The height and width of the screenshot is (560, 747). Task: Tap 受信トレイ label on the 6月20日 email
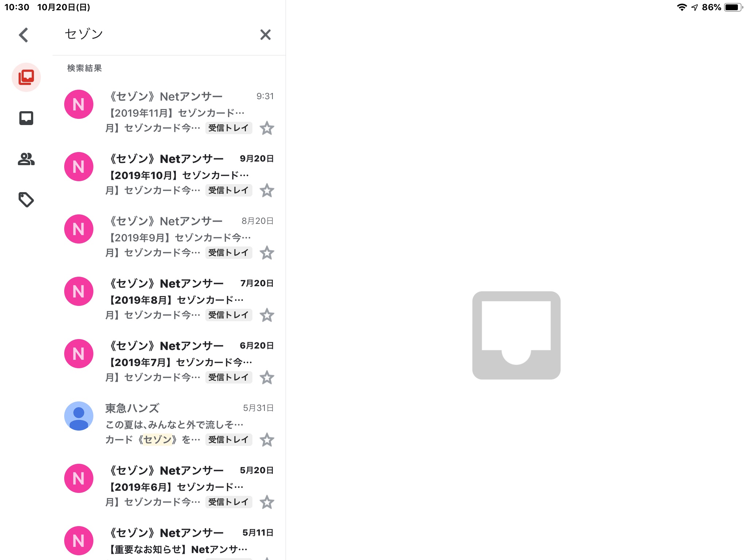(229, 377)
